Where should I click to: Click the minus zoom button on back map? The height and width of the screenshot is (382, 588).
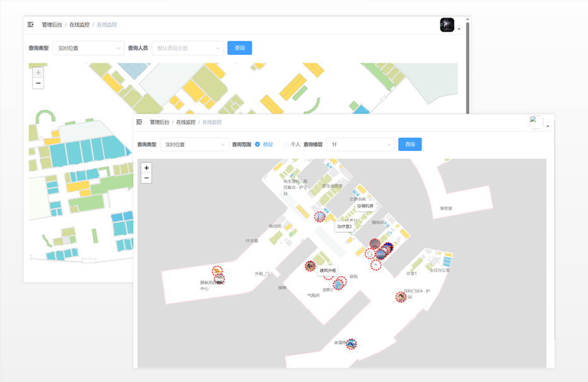point(38,83)
